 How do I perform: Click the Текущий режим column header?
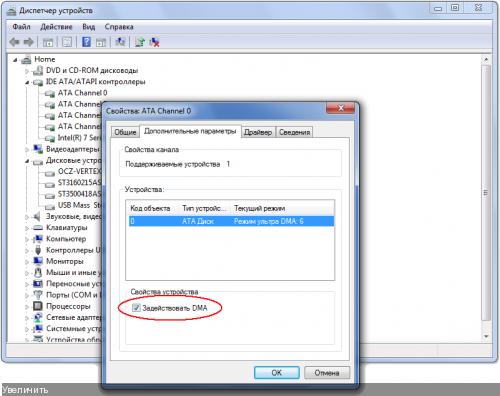pyautogui.click(x=259, y=208)
